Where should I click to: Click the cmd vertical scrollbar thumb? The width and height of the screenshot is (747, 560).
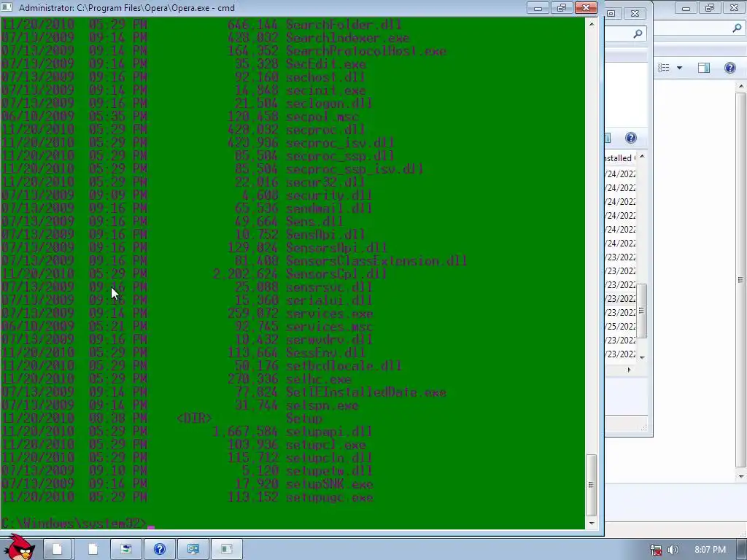pos(591,485)
